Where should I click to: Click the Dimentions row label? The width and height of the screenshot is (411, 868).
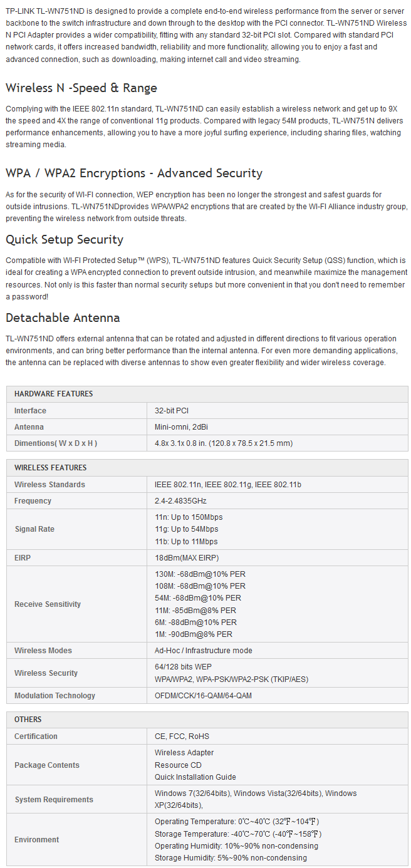(x=56, y=443)
